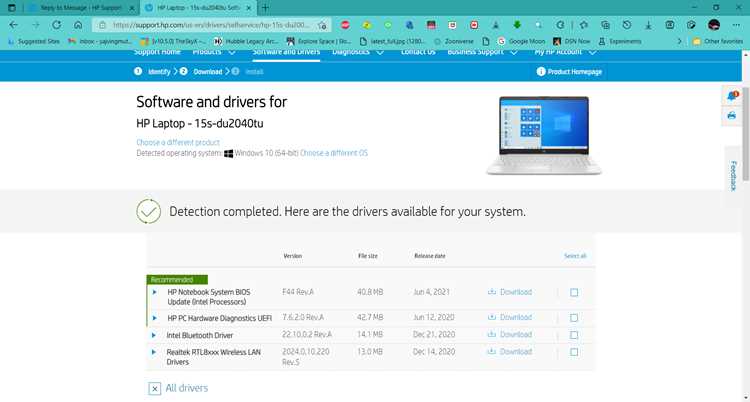Open the Collections toolbar icon
The height and width of the screenshot is (402, 750).
[x=605, y=25]
